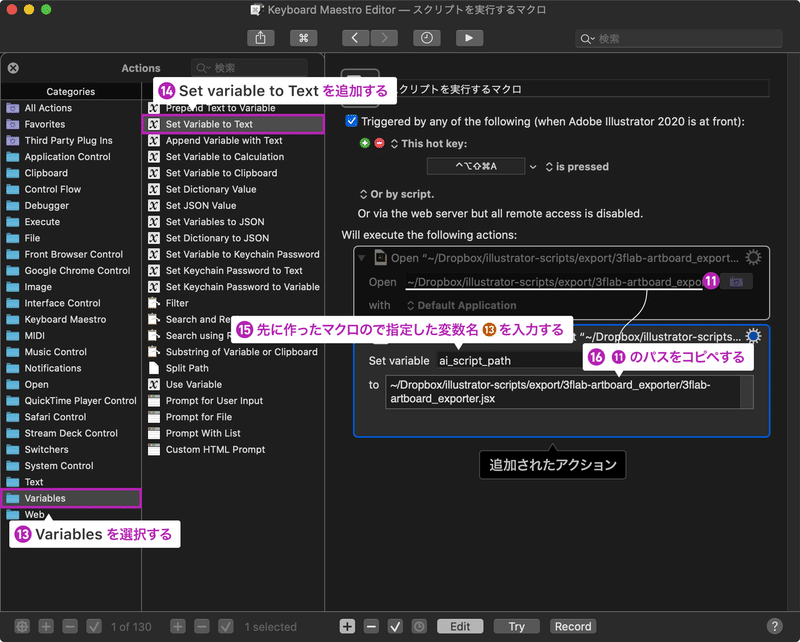
Task: Select the Set Variable to Calculation action
Action: click(233, 157)
